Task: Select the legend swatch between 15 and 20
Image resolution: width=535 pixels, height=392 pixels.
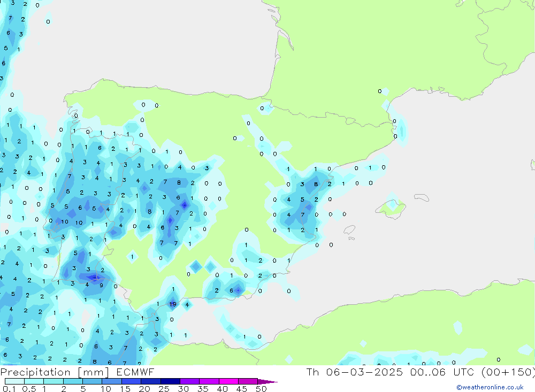Action: (x=132, y=381)
